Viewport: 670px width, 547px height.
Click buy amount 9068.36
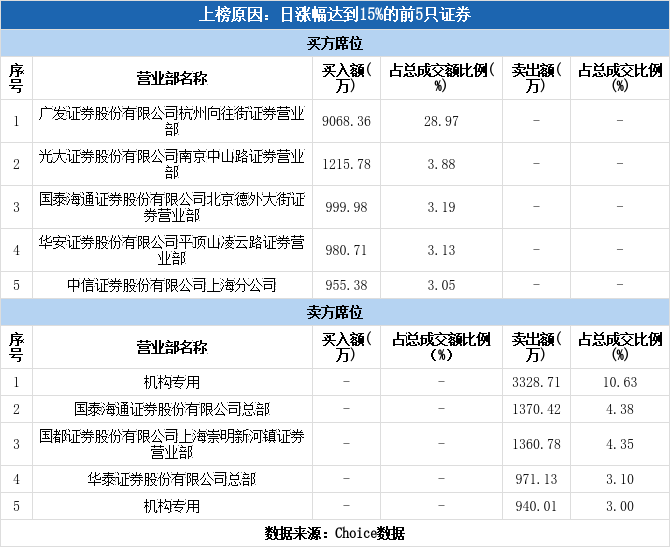tap(346, 121)
